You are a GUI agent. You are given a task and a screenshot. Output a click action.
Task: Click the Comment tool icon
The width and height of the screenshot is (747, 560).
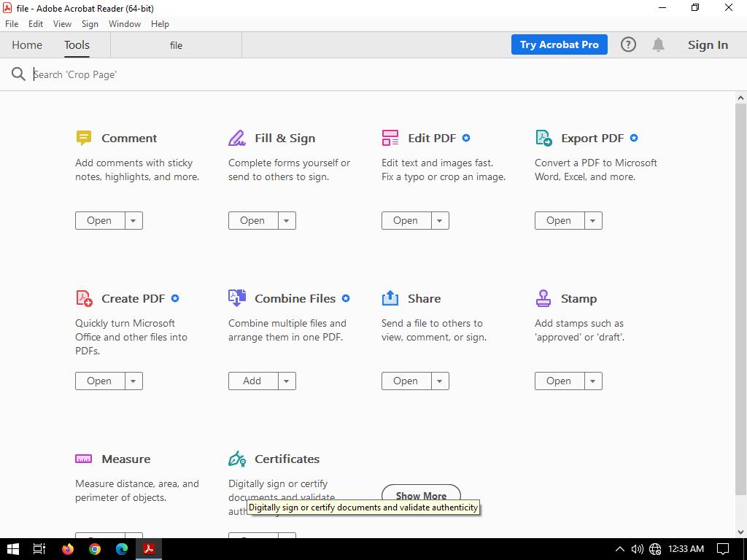[84, 138]
